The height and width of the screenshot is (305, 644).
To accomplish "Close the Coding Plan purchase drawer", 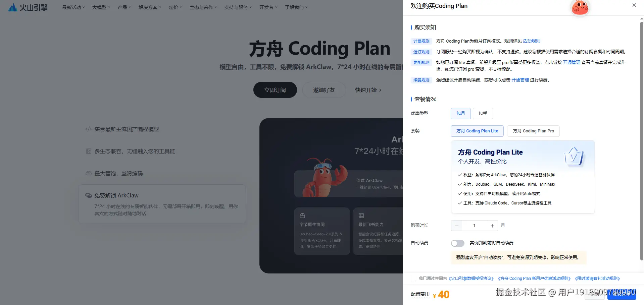I will pyautogui.click(x=634, y=5).
